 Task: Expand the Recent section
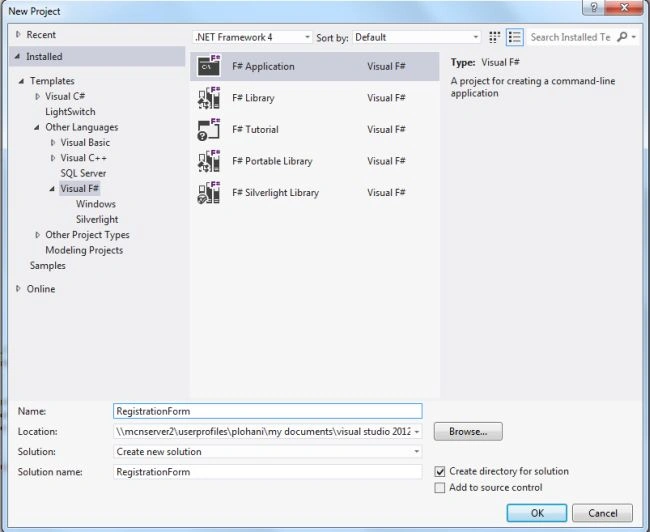coord(18,34)
